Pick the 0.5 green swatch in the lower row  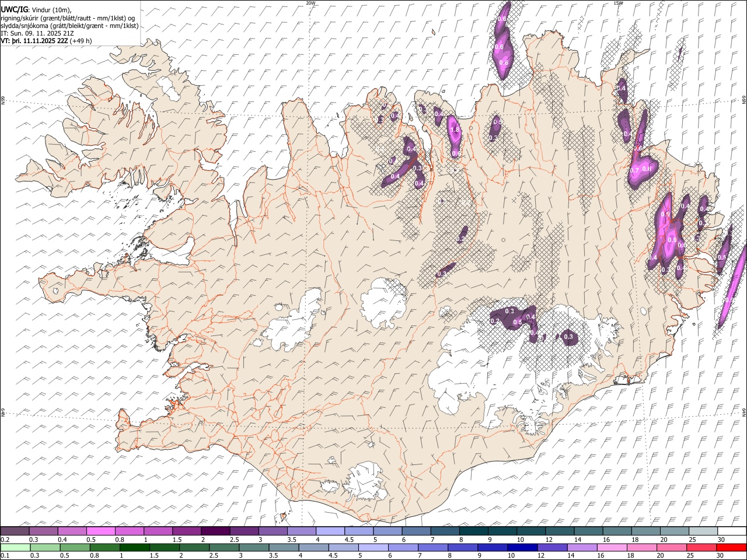75,547
